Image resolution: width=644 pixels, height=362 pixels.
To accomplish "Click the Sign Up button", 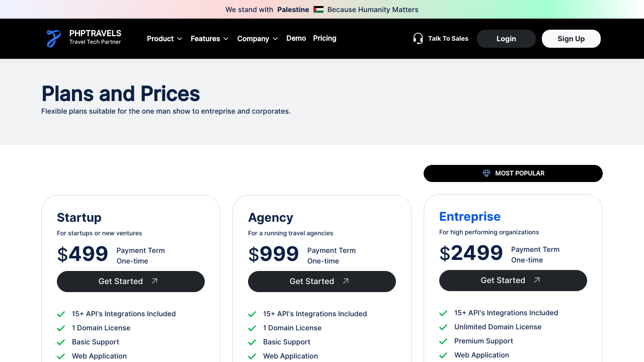I will [x=571, y=39].
